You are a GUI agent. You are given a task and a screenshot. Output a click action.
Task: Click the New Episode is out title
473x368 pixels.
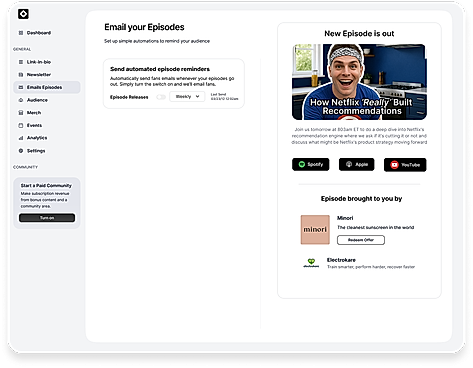coord(359,34)
